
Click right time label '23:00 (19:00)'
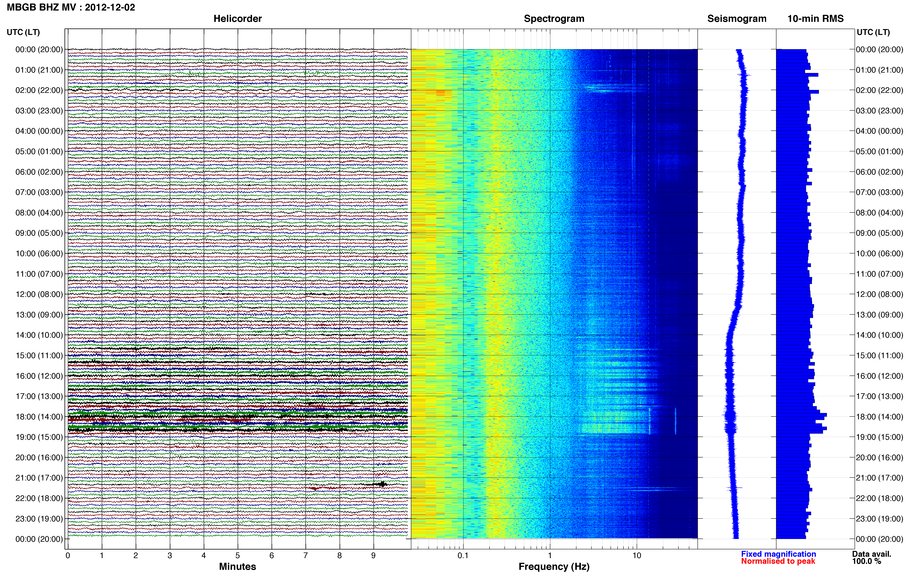coord(879,519)
